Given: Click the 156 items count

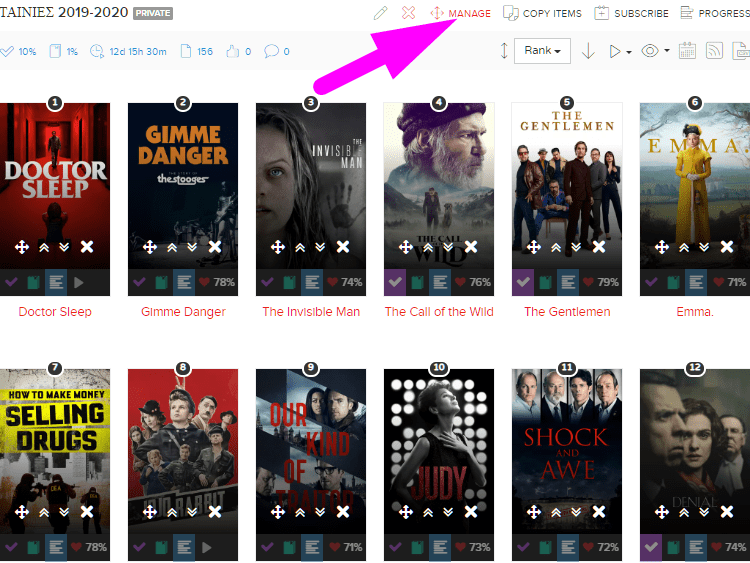Looking at the screenshot, I should click(197, 52).
